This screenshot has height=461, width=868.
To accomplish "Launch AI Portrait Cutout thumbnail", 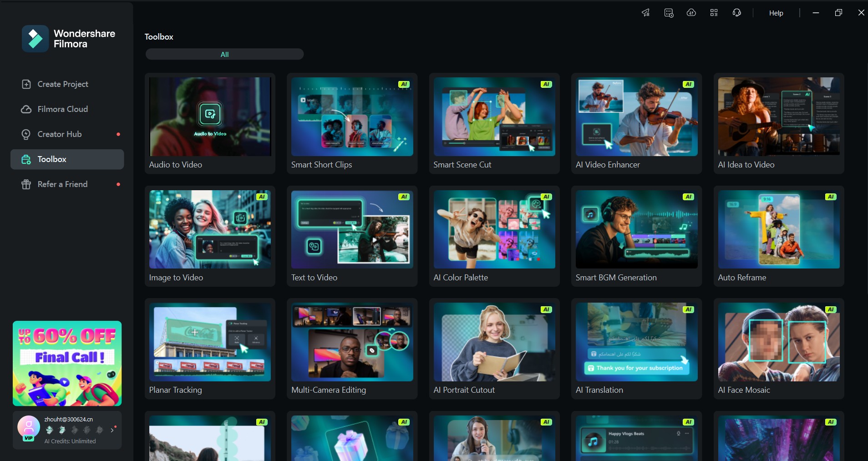I will tap(494, 342).
